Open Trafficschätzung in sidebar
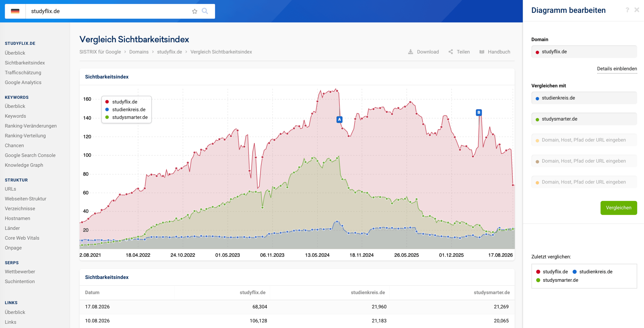The width and height of the screenshot is (644, 328). pyautogui.click(x=23, y=72)
